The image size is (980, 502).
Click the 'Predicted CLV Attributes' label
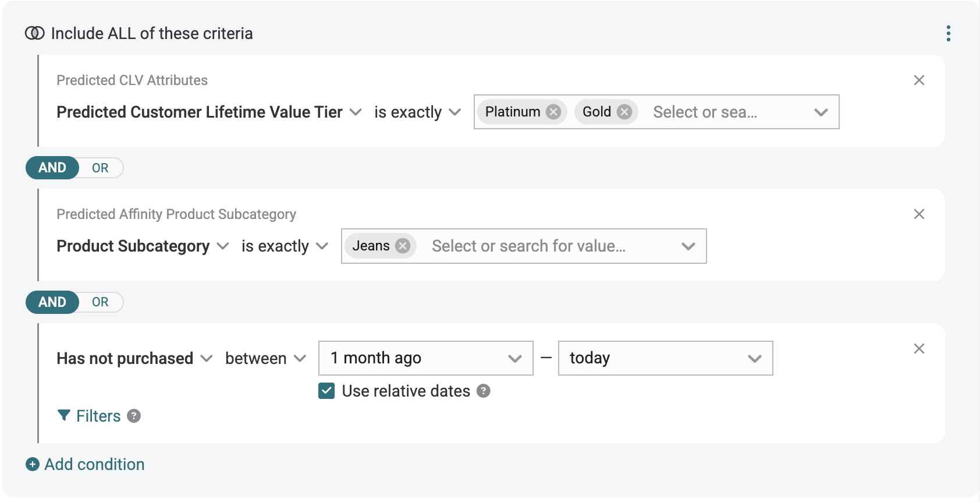132,80
